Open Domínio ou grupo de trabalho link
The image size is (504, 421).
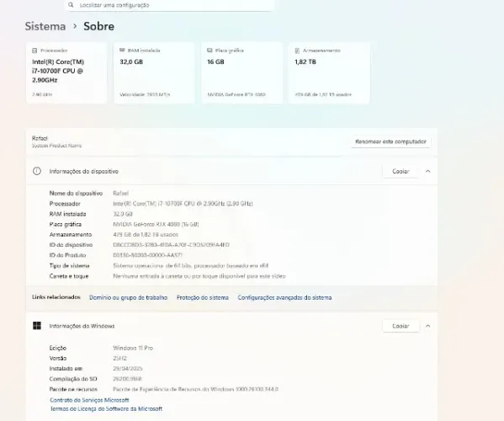point(128,297)
